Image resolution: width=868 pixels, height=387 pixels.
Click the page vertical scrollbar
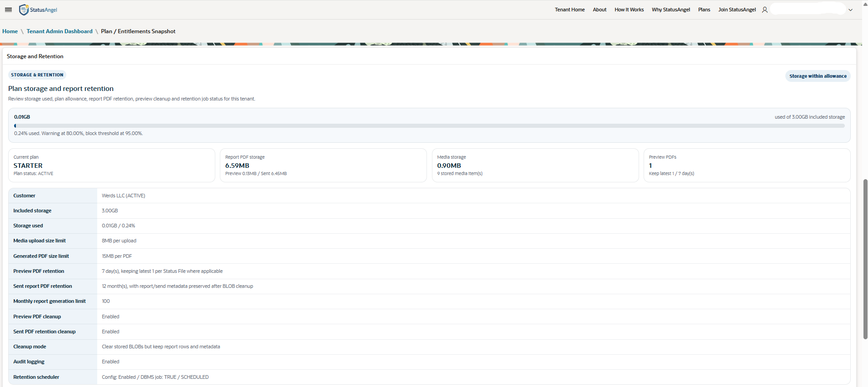(x=865, y=259)
